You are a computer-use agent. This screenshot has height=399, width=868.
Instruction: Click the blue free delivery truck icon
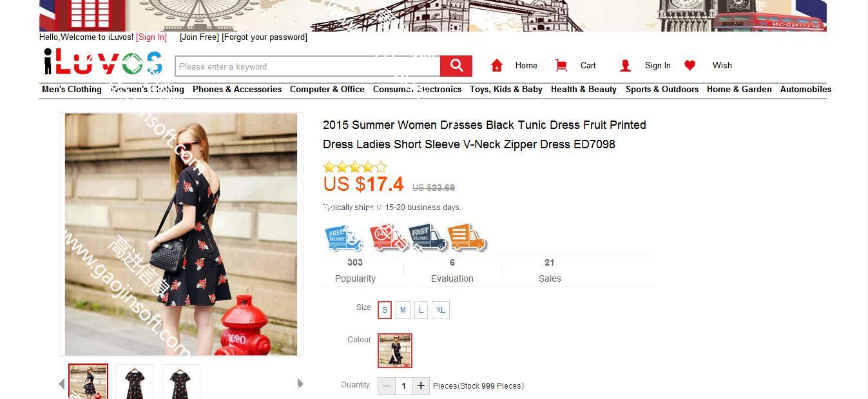[x=344, y=238]
